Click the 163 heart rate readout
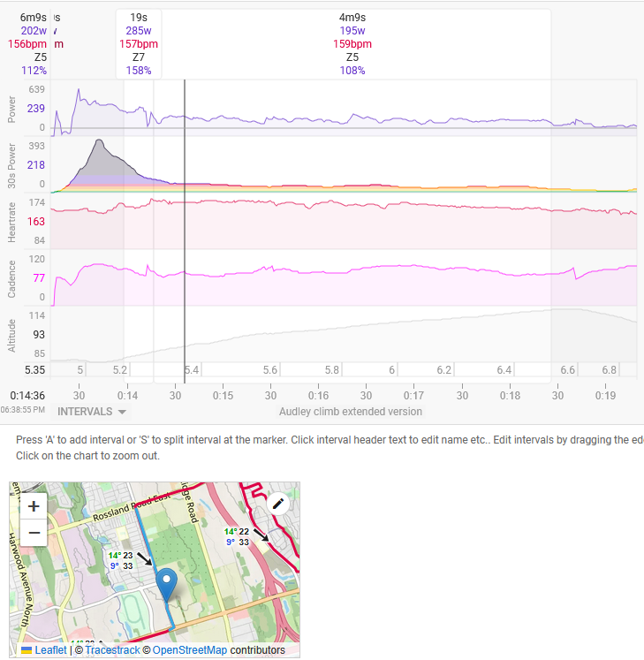The height and width of the screenshot is (660, 644). pyautogui.click(x=35, y=222)
